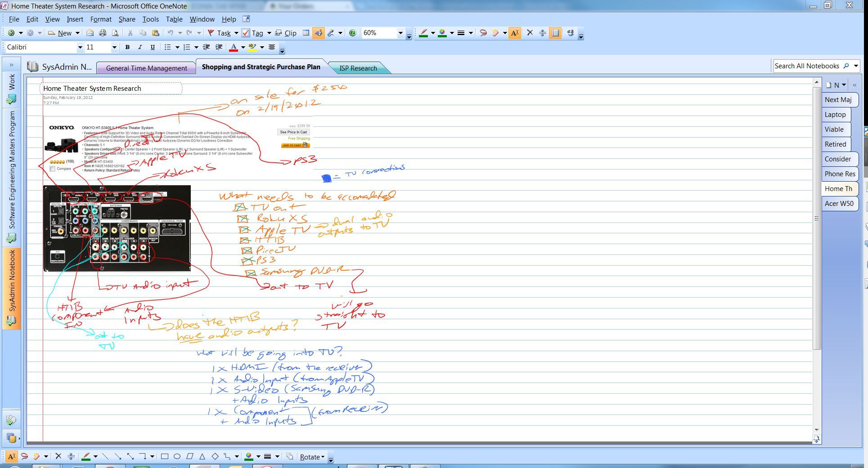Click the Print icon in the toolbar
The height and width of the screenshot is (468, 868).
pos(103,33)
